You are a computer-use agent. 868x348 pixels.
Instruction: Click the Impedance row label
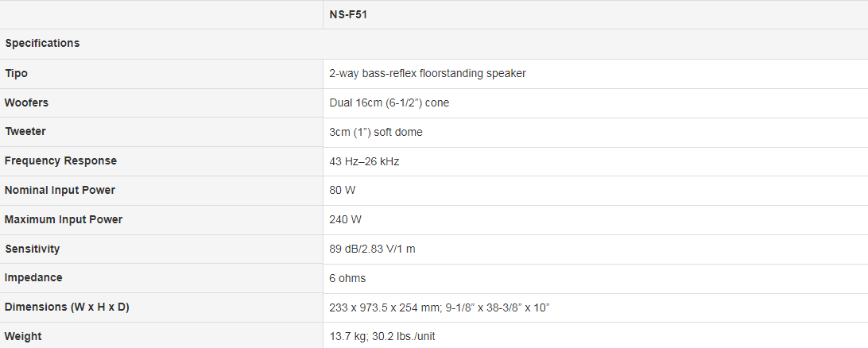[33, 278]
